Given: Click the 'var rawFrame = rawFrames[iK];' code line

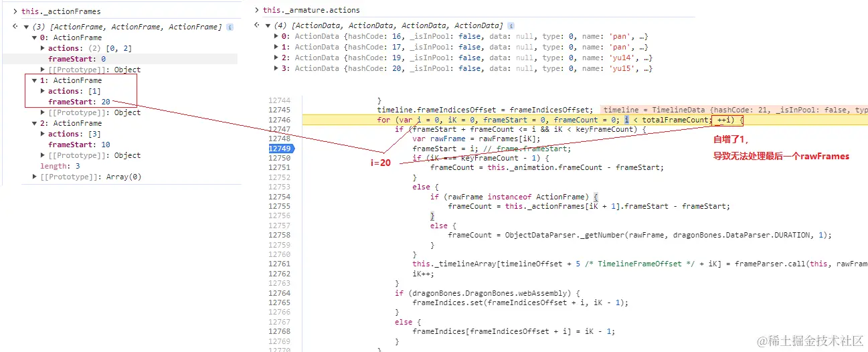Looking at the screenshot, I should (476, 139).
